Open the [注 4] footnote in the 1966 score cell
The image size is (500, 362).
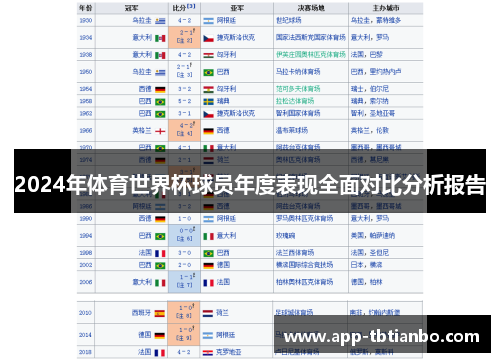coord(184,134)
